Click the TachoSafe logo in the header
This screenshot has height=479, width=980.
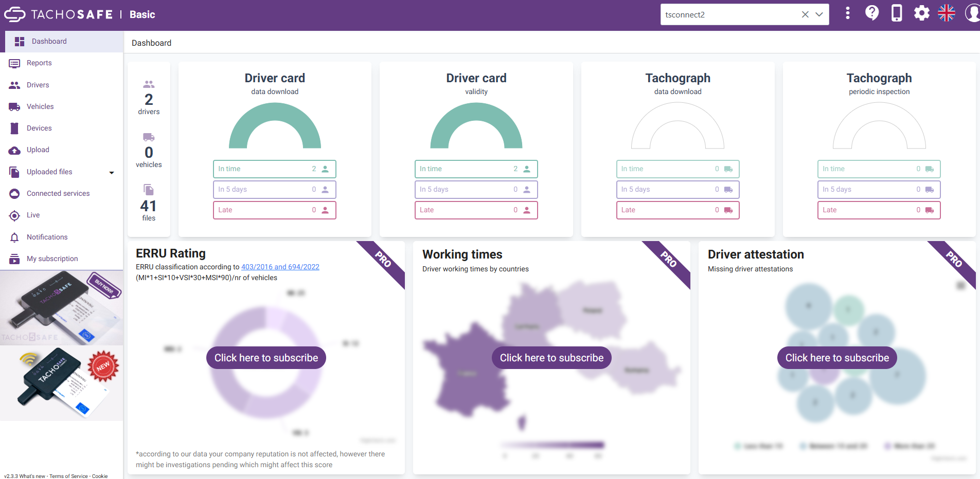click(59, 14)
